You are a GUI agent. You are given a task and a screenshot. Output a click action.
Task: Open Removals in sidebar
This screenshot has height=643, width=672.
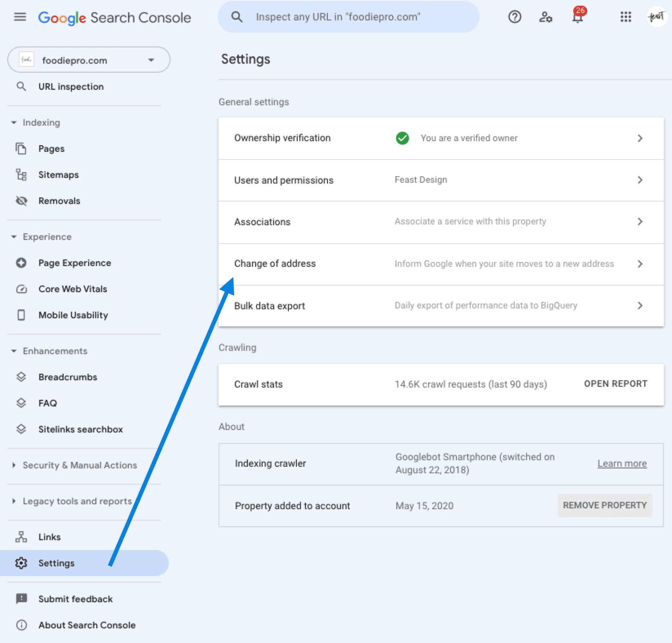point(59,201)
